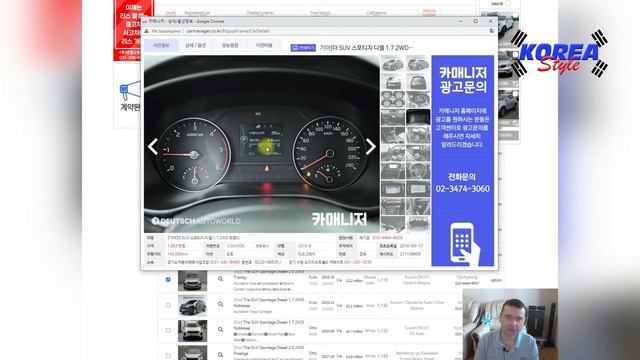Open The SUV Sportage Diesel 2.0 2WD Prestige link
Viewport: 640px width, 360px height.
pos(269,350)
